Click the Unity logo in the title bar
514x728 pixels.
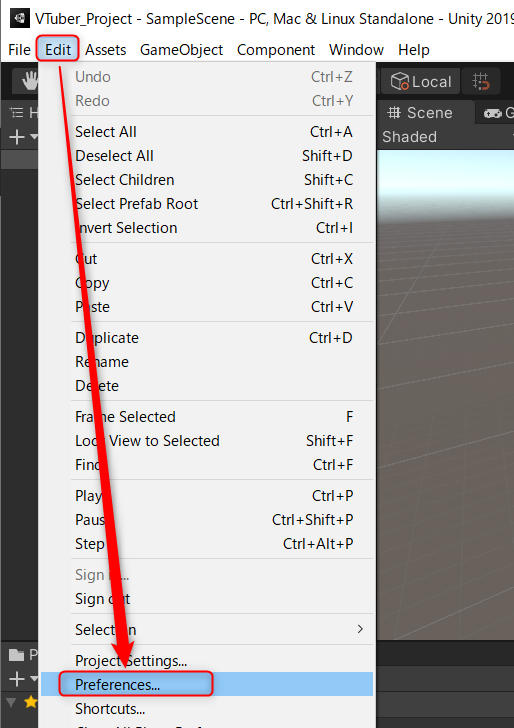pos(20,19)
